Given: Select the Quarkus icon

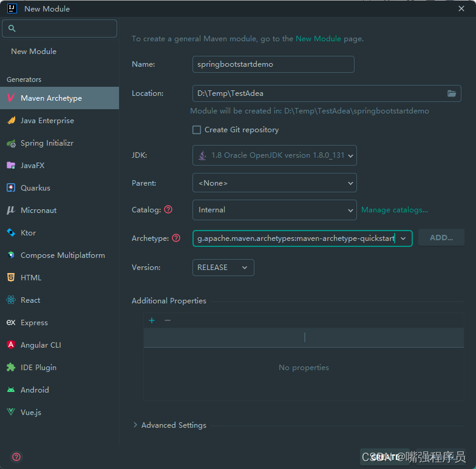Looking at the screenshot, I should tap(11, 188).
